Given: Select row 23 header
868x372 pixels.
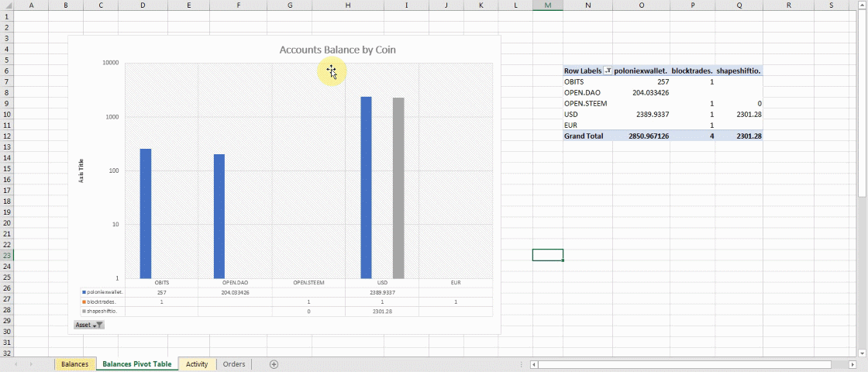Looking at the screenshot, I should [6, 255].
